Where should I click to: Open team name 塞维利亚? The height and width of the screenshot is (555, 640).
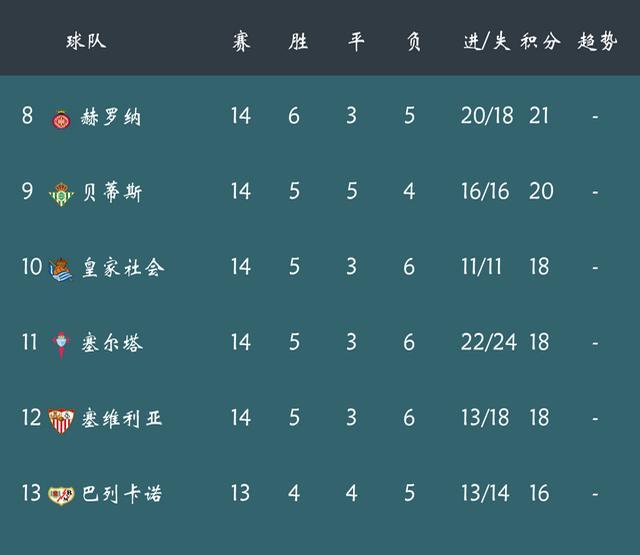point(122,419)
